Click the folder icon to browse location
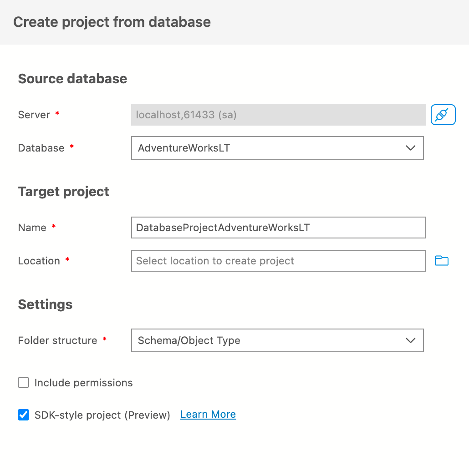This screenshot has width=469, height=476. pos(442,261)
